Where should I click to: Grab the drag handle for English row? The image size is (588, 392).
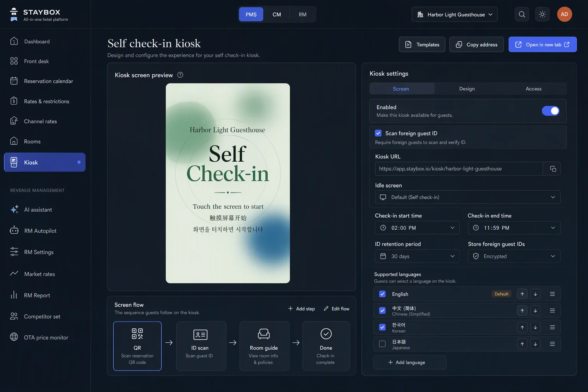click(x=552, y=294)
